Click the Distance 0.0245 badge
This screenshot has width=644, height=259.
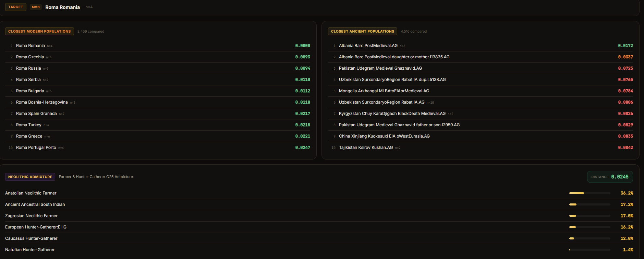click(610, 177)
